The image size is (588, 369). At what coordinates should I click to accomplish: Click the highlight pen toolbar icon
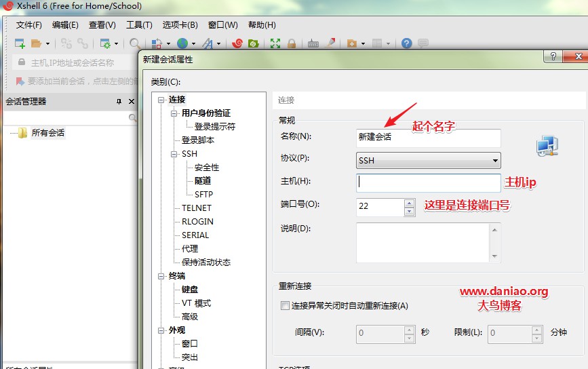[330, 43]
